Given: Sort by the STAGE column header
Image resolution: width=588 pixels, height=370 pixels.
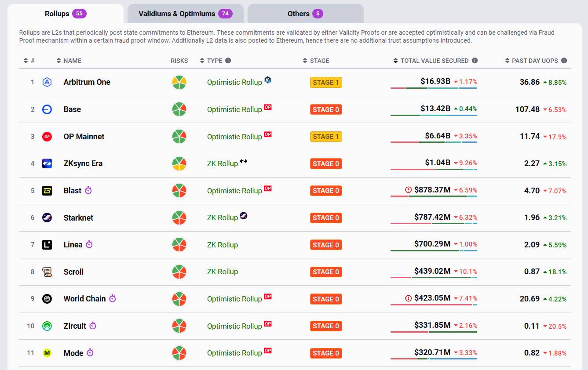Looking at the screenshot, I should coord(316,61).
